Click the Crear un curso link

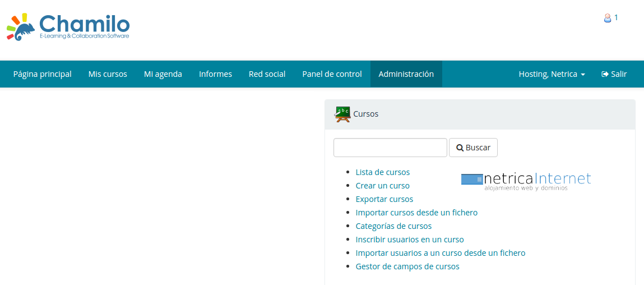pyautogui.click(x=382, y=186)
